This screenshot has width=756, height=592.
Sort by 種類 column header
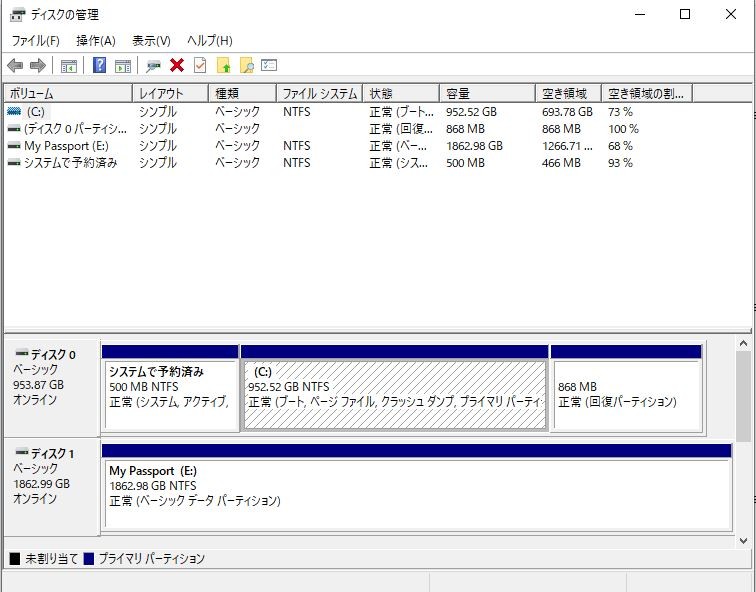pos(243,93)
